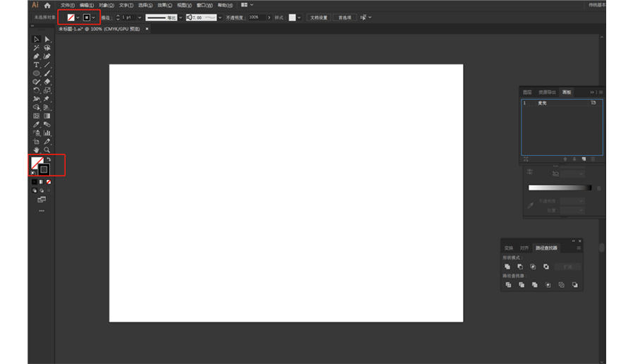Viewport: 633px width, 364px height.
Task: Select the Mesh tool
Action: coord(36,116)
